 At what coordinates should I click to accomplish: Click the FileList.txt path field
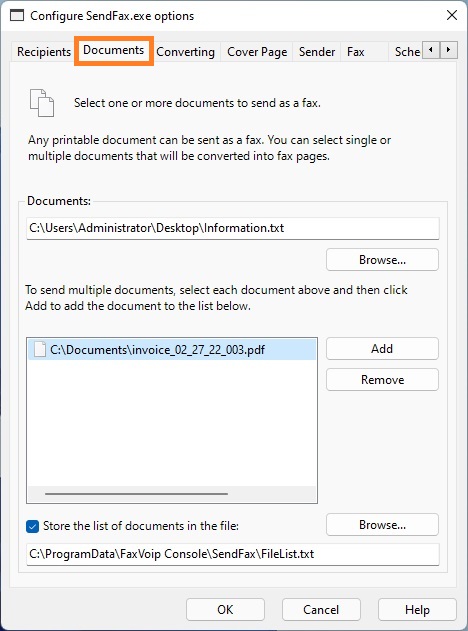(233, 554)
